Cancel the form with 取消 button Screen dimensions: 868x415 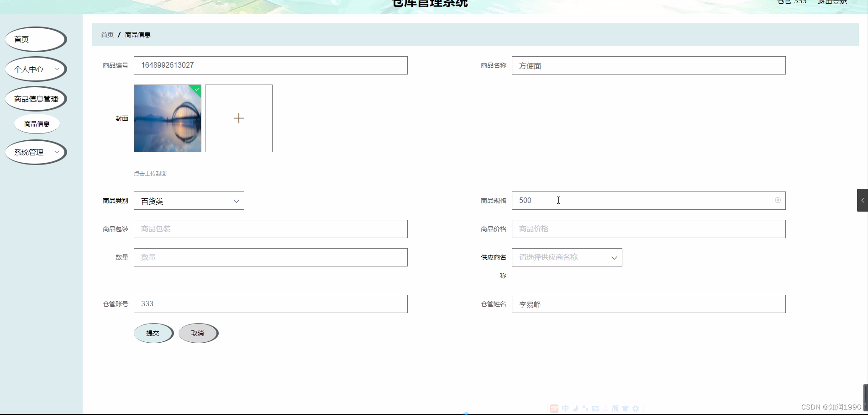coord(198,333)
